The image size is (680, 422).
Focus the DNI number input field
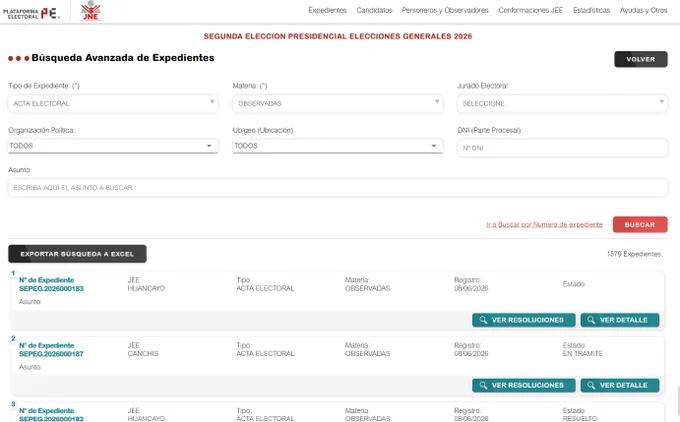coord(562,148)
